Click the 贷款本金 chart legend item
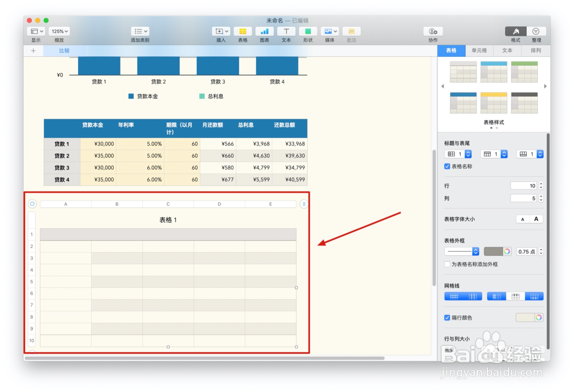 (143, 96)
